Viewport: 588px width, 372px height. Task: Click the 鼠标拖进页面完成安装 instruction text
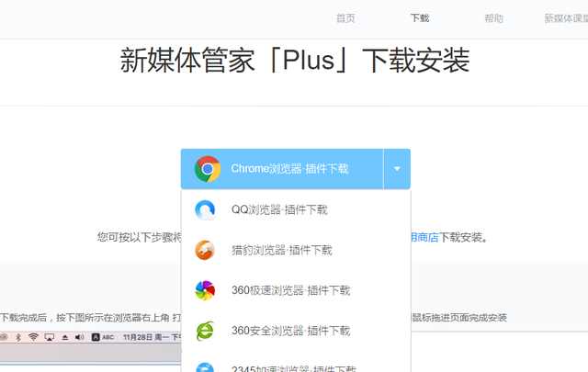459,318
